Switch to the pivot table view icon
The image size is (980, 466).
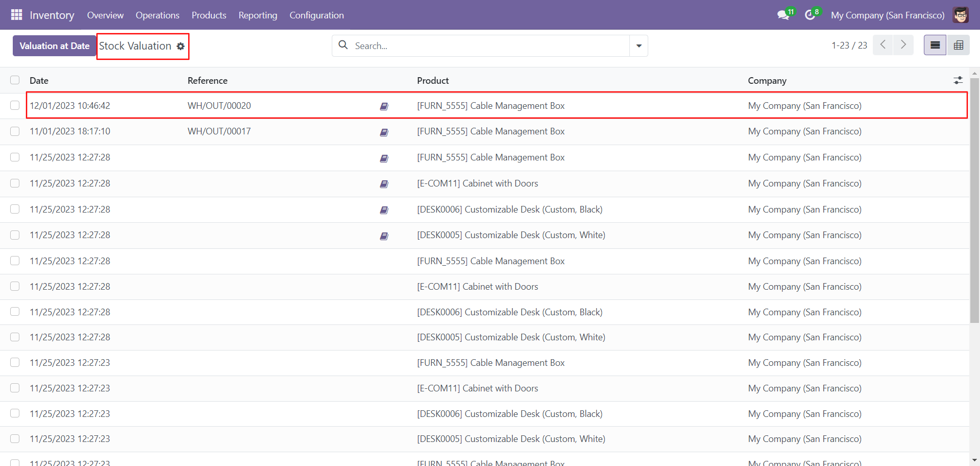pyautogui.click(x=958, y=45)
